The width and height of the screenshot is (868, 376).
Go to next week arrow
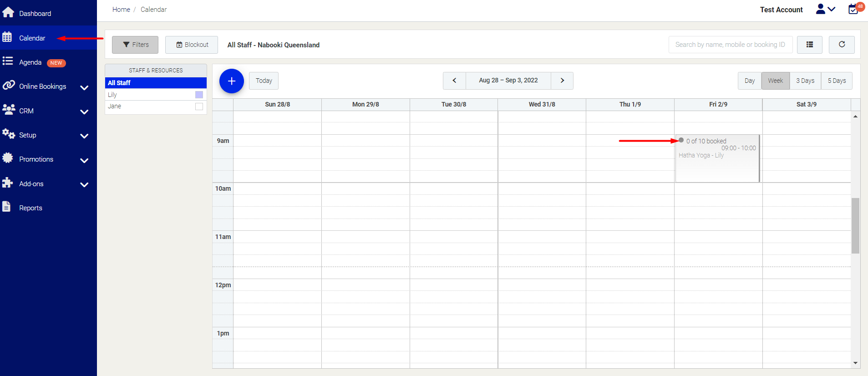click(x=562, y=81)
